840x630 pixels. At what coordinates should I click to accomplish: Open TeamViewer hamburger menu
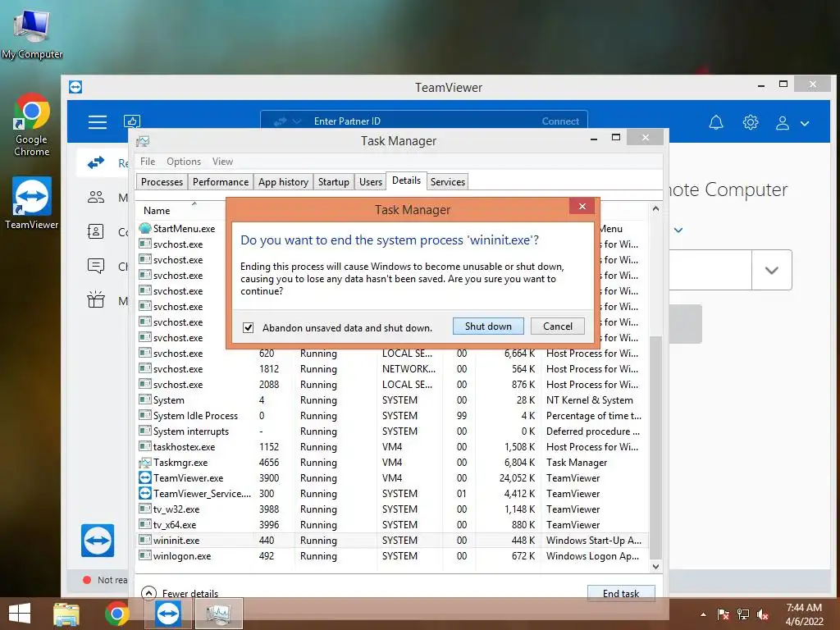pos(98,122)
